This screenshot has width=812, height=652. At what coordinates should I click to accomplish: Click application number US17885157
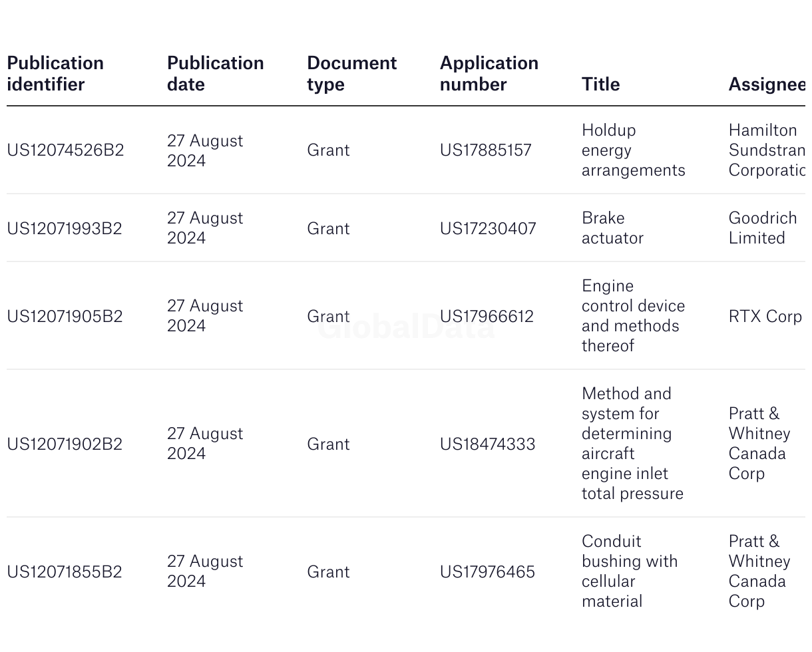486,150
